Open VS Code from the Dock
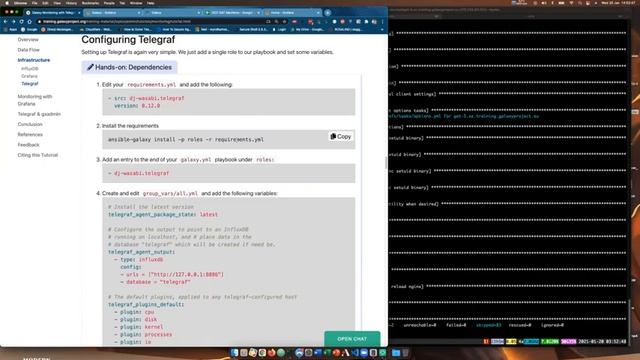Screen dimensions: 640x360 click(x=355, y=353)
